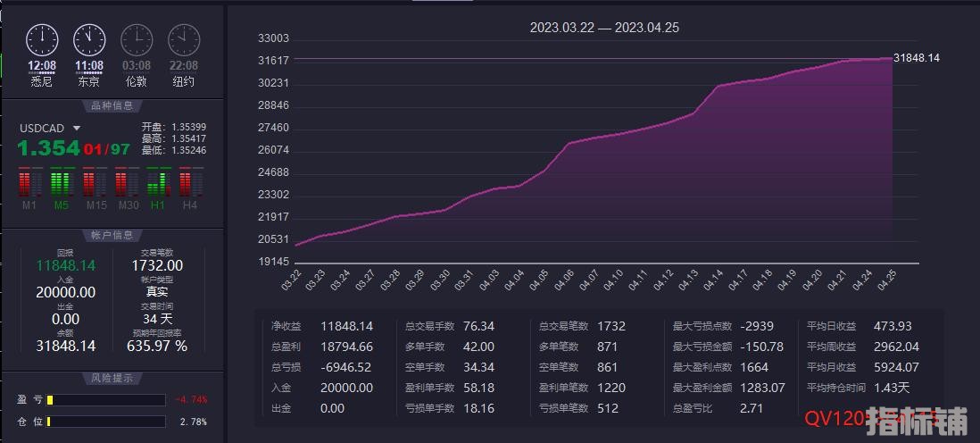Click the Tokyo (东京) clock icon
Viewport: 980px width, 443px height.
tap(88, 39)
